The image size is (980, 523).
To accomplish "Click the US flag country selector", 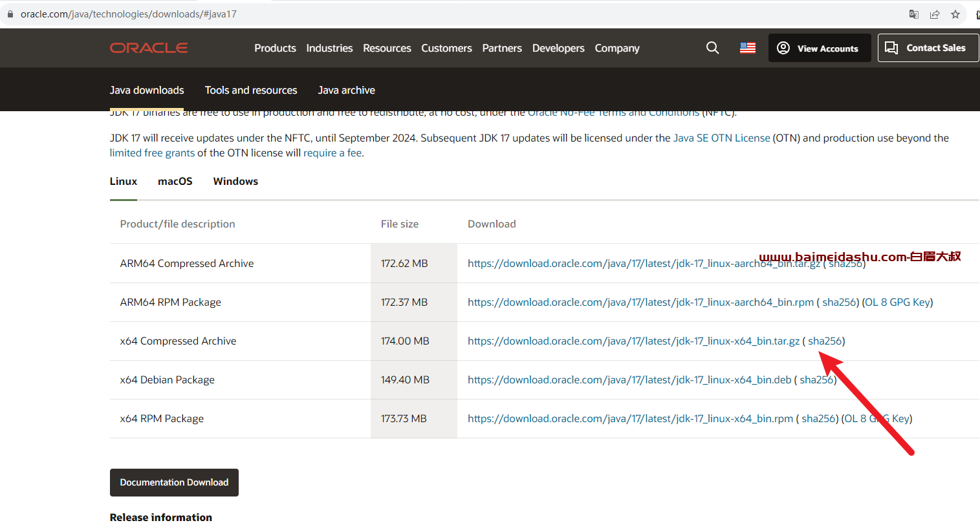I will (x=748, y=48).
